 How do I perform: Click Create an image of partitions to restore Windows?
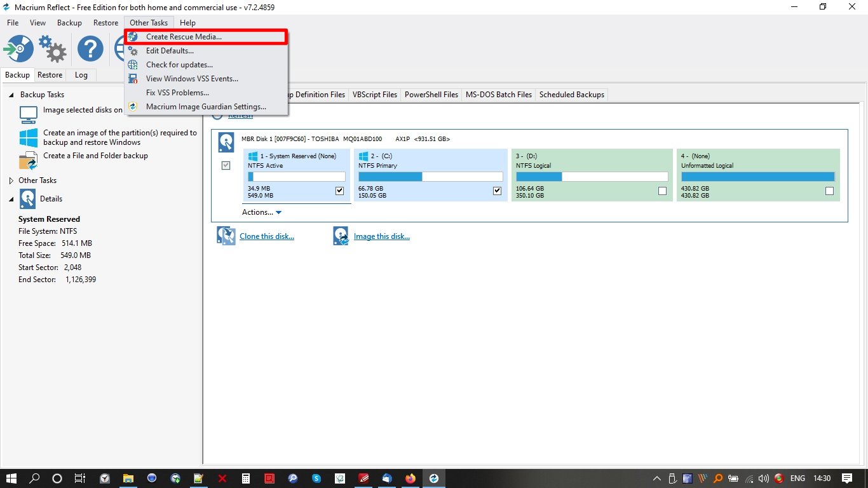pyautogui.click(x=120, y=137)
